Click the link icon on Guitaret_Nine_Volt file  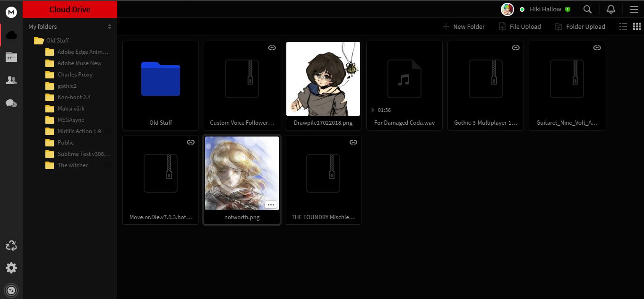click(x=597, y=47)
